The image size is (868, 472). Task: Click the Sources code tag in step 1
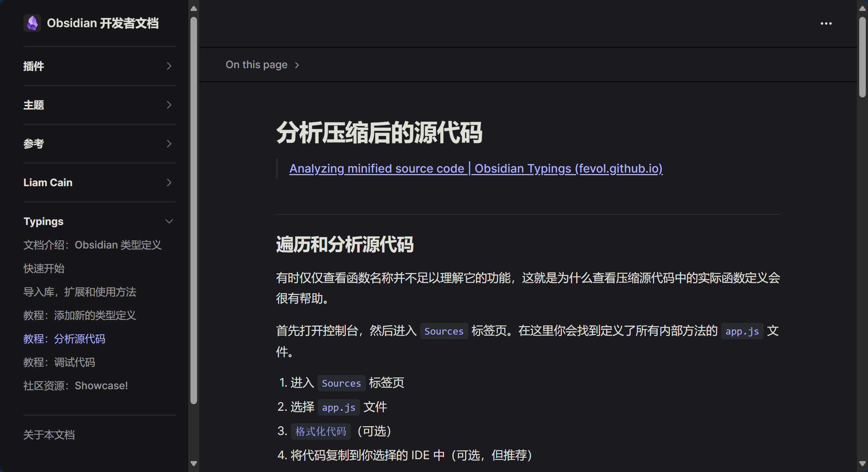pos(341,383)
